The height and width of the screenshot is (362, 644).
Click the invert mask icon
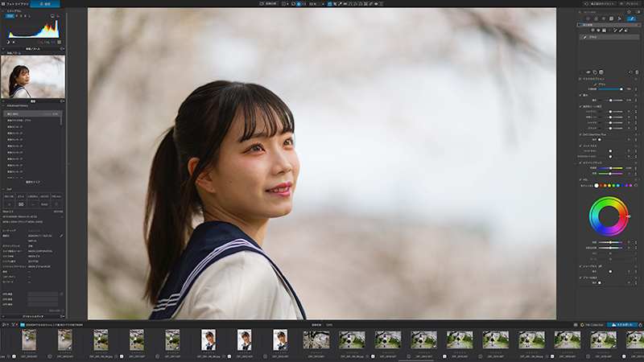point(601,72)
